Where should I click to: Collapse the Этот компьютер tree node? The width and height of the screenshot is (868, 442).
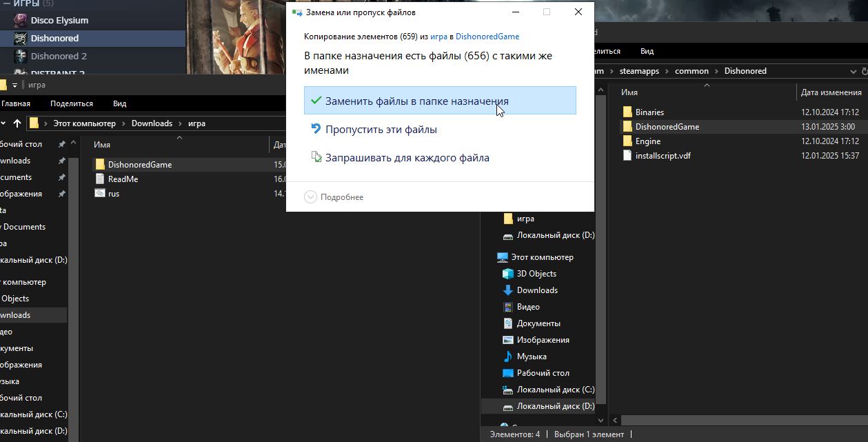pyautogui.click(x=491, y=257)
